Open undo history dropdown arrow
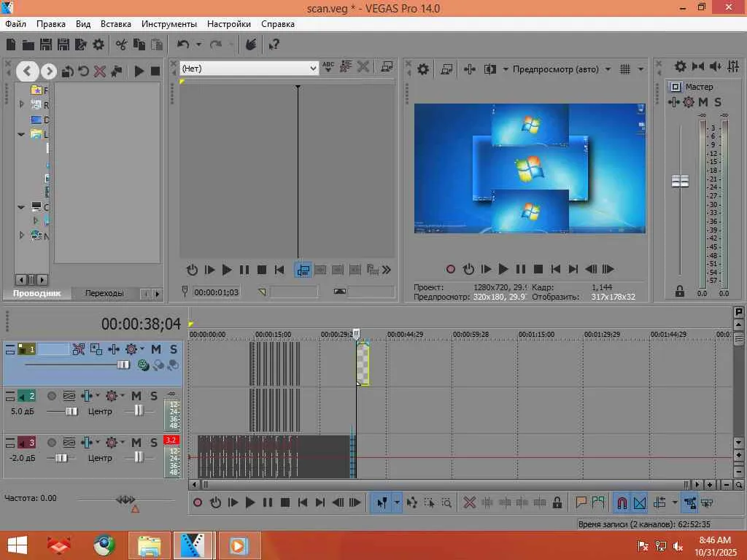Image resolution: width=747 pixels, height=560 pixels. click(198, 44)
